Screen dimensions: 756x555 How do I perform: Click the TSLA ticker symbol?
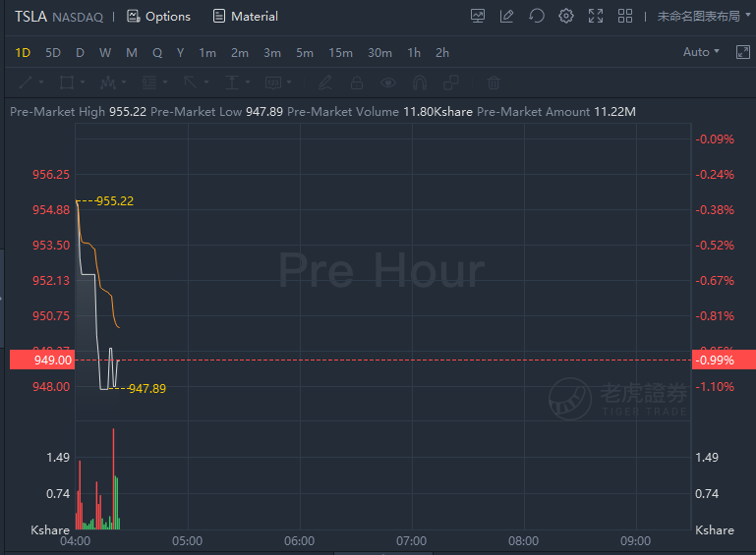click(x=30, y=17)
